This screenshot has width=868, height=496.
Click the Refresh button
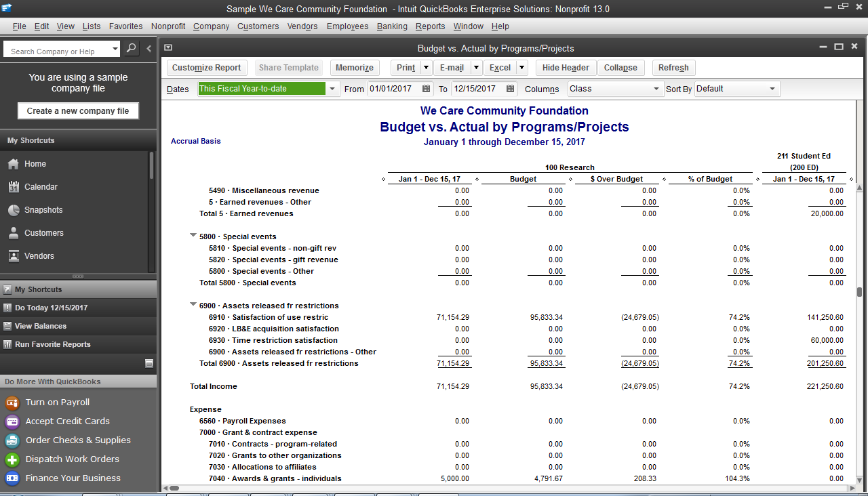point(673,68)
